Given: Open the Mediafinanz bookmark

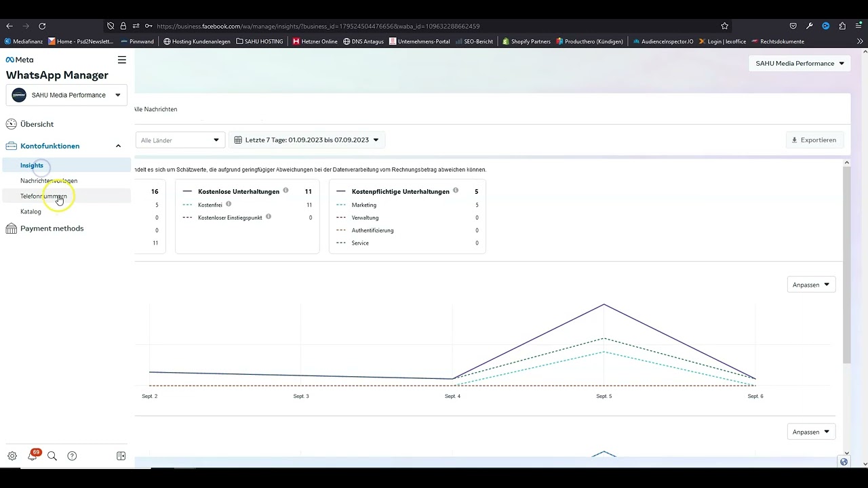Looking at the screenshot, I should coord(22,41).
